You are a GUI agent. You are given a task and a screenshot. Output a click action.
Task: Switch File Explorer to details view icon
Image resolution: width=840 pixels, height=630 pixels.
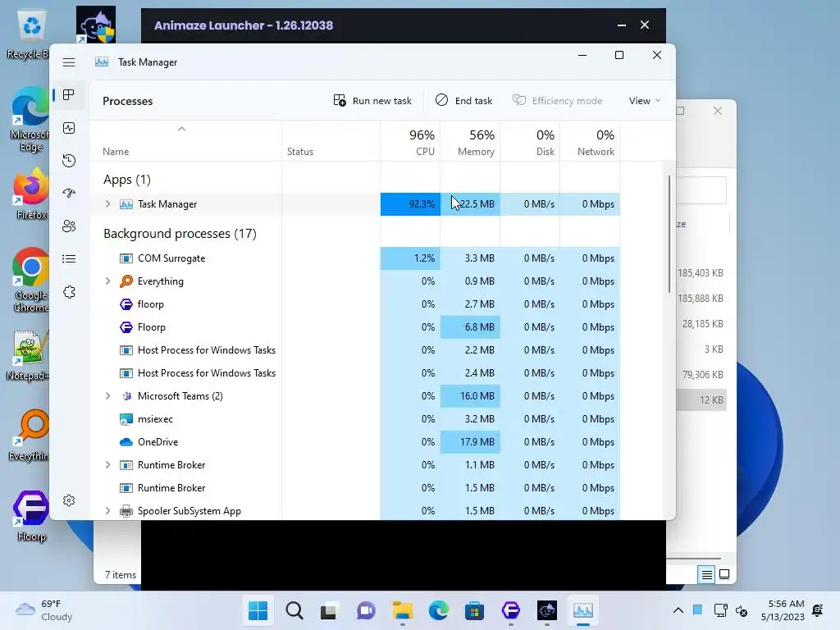click(x=707, y=575)
